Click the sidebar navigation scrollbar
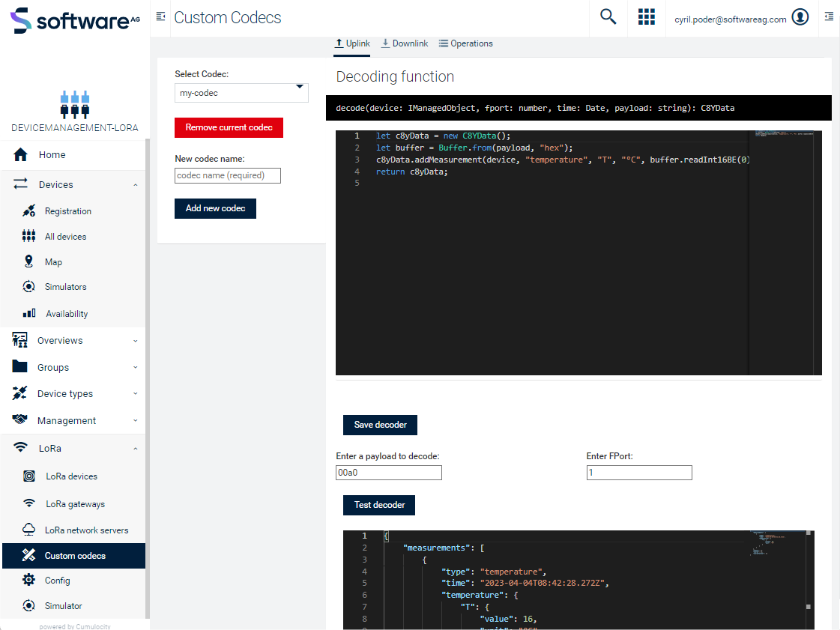 pyautogui.click(x=148, y=378)
